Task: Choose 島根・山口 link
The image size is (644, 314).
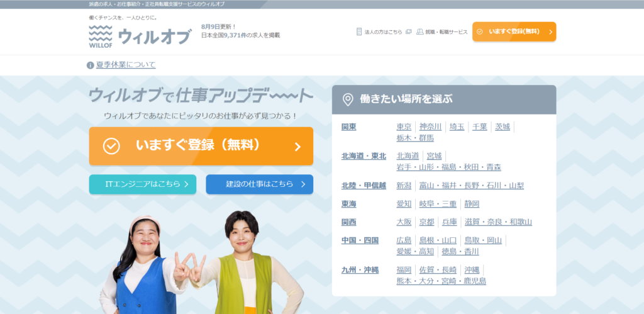Action: point(438,240)
